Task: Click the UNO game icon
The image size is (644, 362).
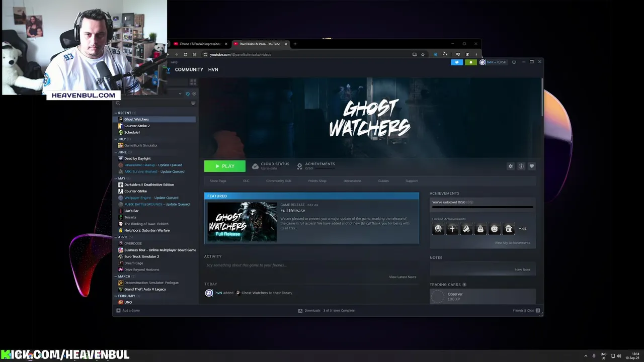Action: point(121,302)
